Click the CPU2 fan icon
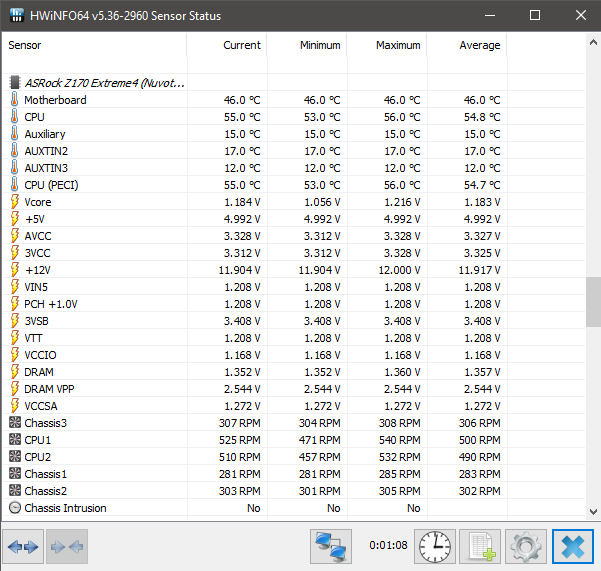601x571 pixels. [x=15, y=457]
